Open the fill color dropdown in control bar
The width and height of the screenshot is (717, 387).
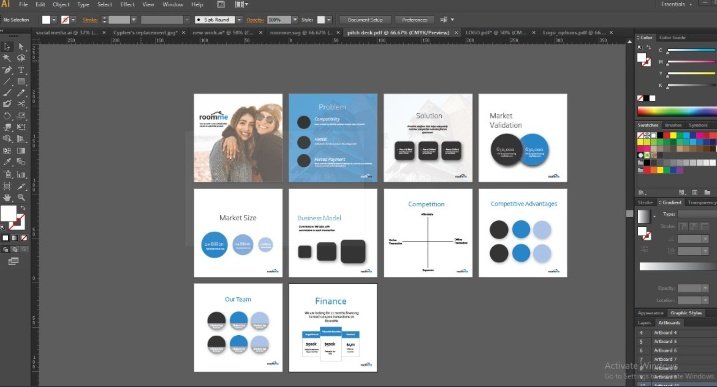coord(54,20)
